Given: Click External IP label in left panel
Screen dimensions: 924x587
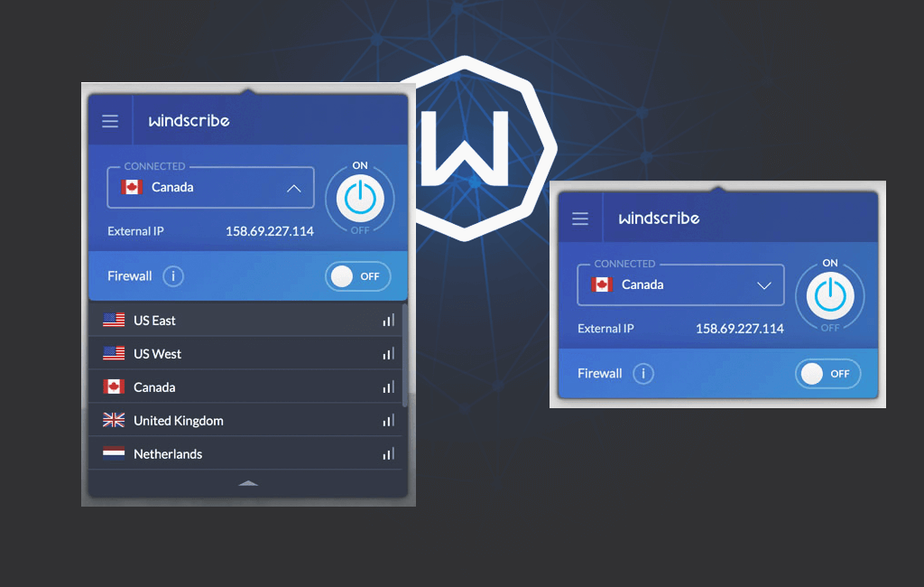Looking at the screenshot, I should point(135,231).
